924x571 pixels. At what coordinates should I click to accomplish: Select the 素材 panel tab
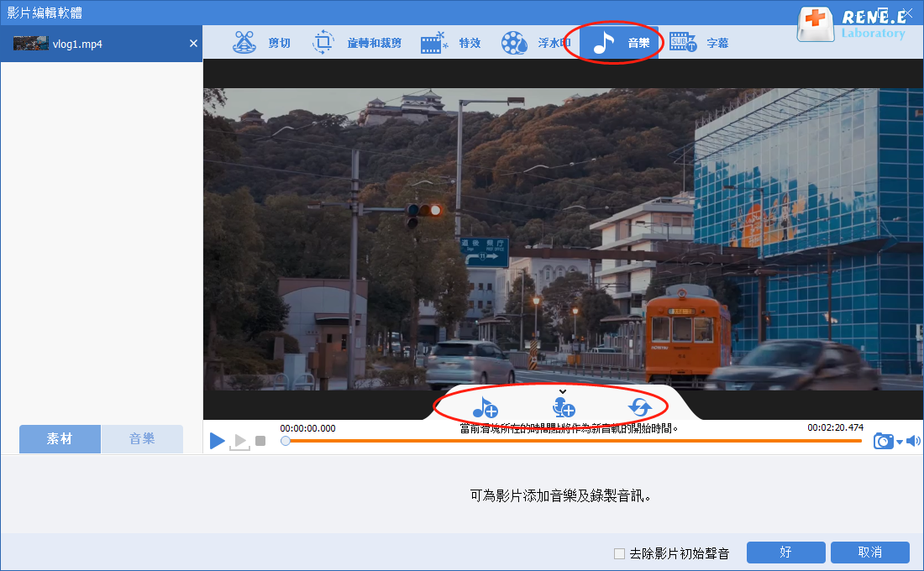coord(60,439)
